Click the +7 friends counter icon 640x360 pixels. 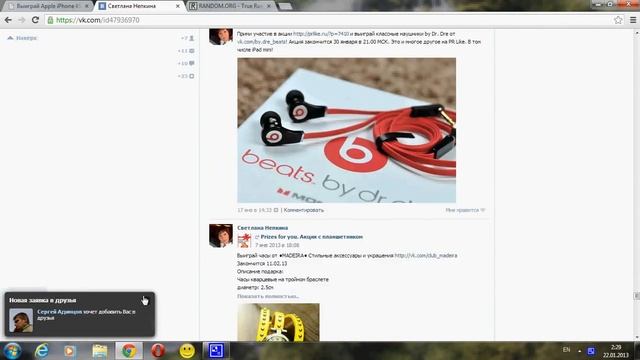(191, 38)
